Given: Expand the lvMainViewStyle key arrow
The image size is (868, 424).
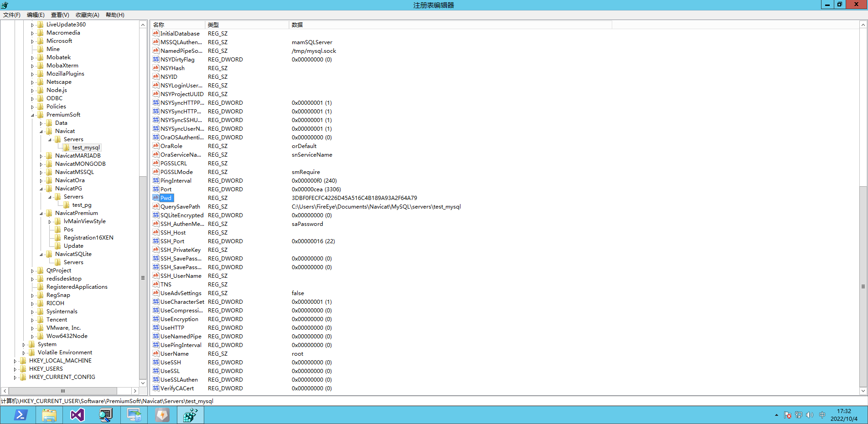Looking at the screenshot, I should (x=50, y=222).
